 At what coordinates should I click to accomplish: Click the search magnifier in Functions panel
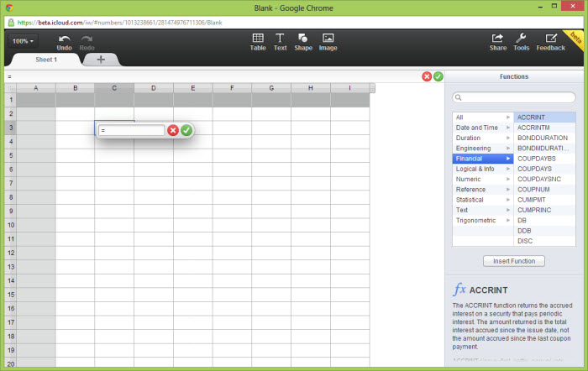(459, 97)
